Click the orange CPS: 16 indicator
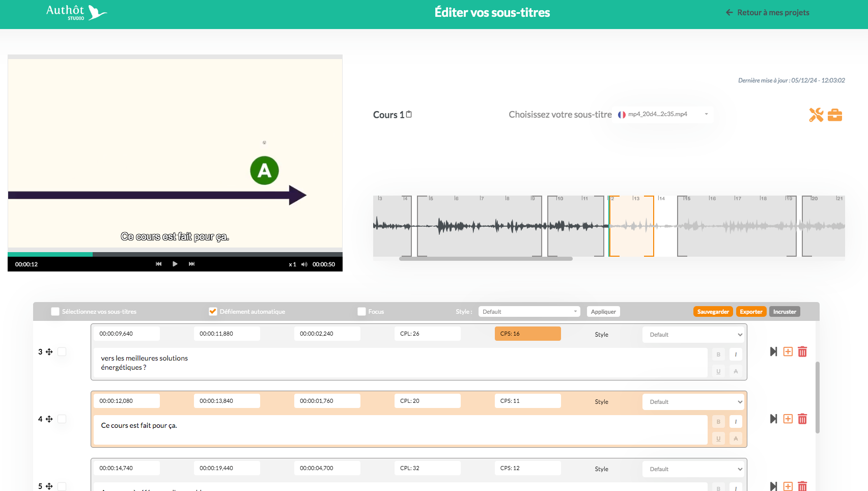Viewport: 868px width, 491px height. click(528, 334)
